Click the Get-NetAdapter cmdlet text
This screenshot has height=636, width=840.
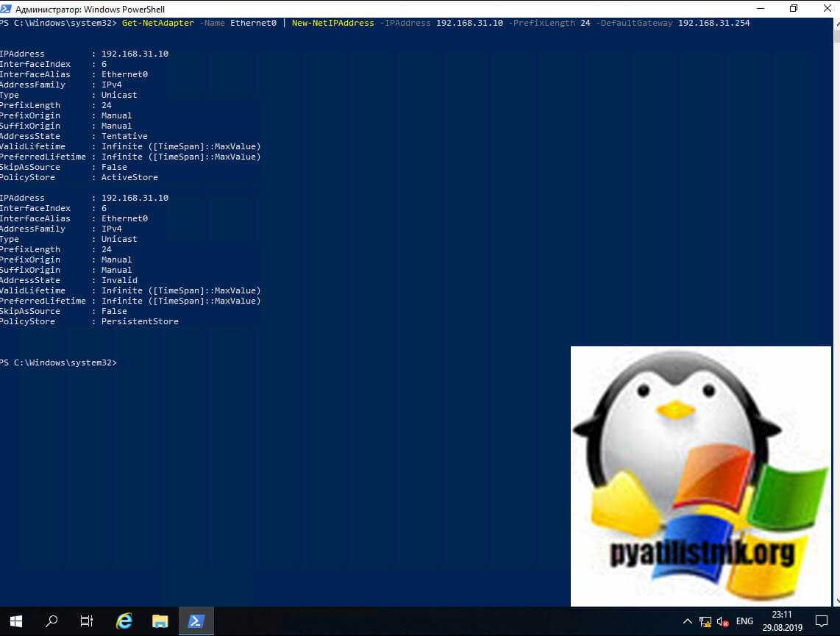tap(158, 23)
